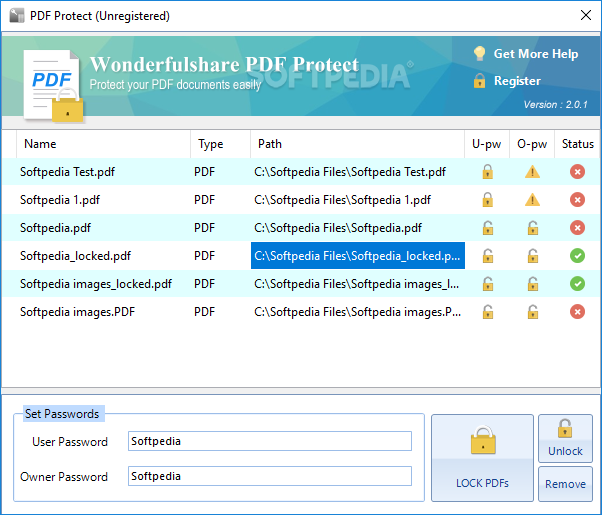Click path C:\Softpedia Files\Softpedia.pdf
The image size is (602, 515).
338,228
